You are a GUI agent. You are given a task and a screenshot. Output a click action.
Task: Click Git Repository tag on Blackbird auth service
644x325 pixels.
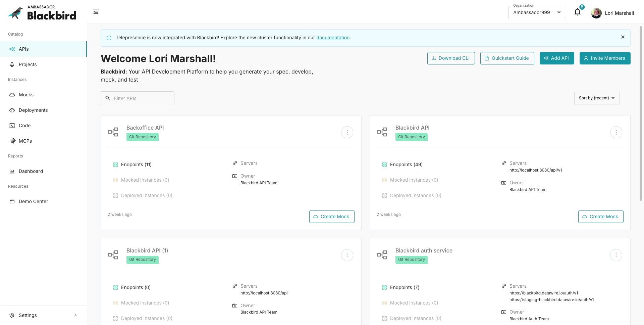click(412, 260)
